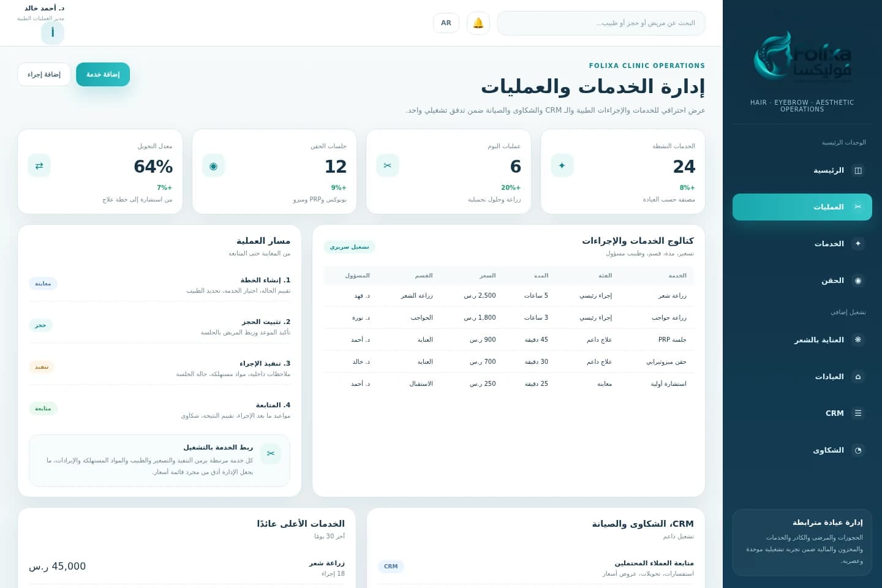Click جلسة PRP table cell

673,340
